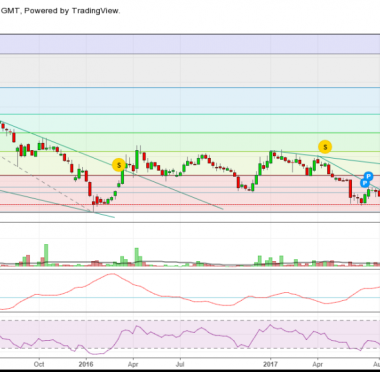This screenshot has width=380, height=372.
Task: Click the 'Powered by TradingView' text
Action: [72, 11]
